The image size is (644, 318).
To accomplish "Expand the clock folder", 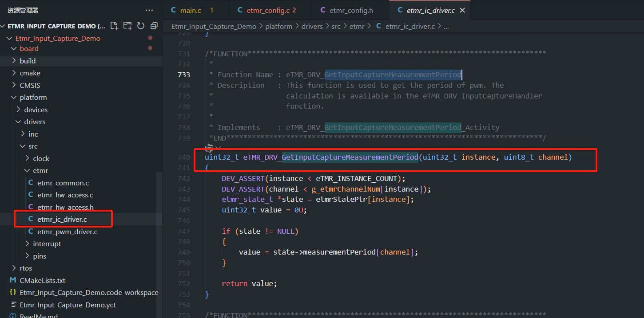I will click(28, 158).
